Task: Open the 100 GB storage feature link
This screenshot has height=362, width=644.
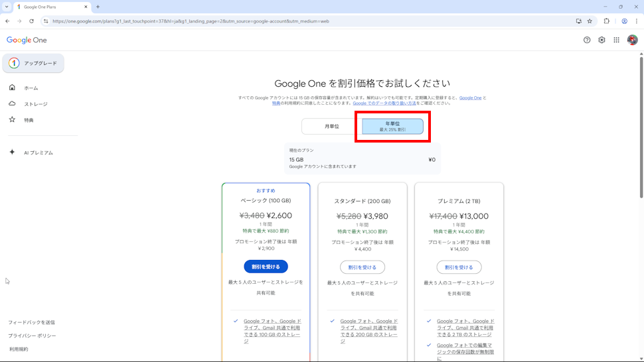Action: point(272,332)
